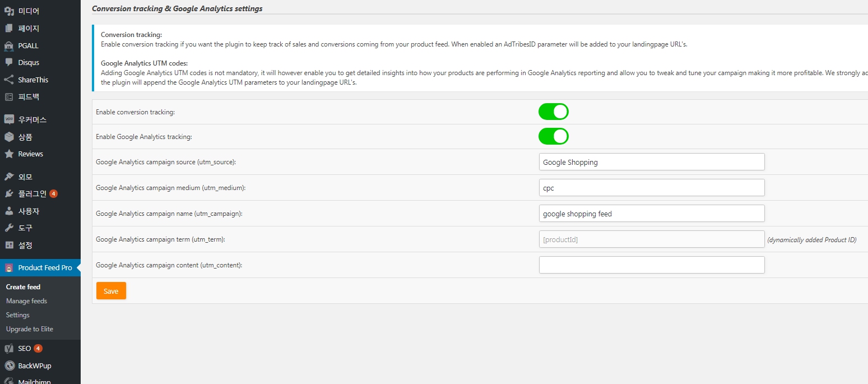Click the utm_source field with Google Shopping
Screen dimensions: 868x384
pos(651,162)
